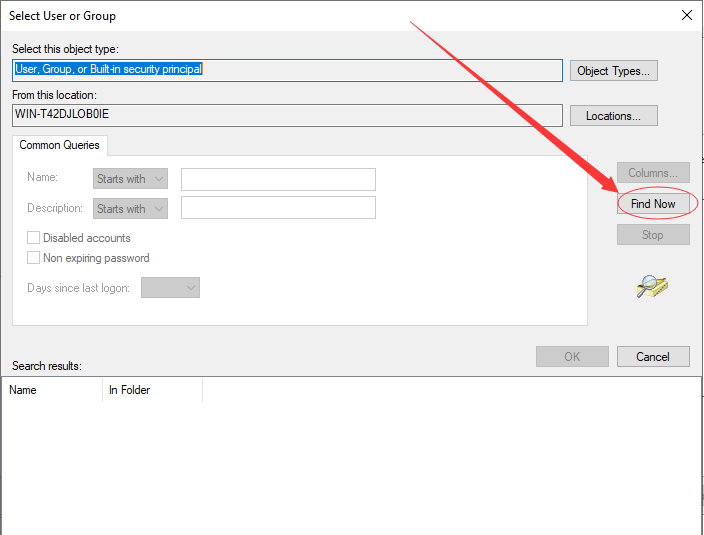Screen dimensions: 704x535
Task: Open the Locations browser
Action: point(613,116)
